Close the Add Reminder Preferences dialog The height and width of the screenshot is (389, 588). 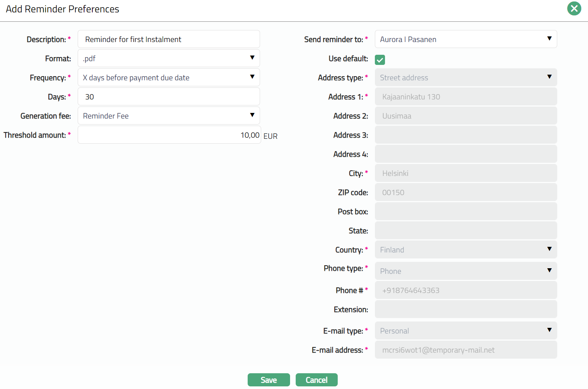pos(574,9)
